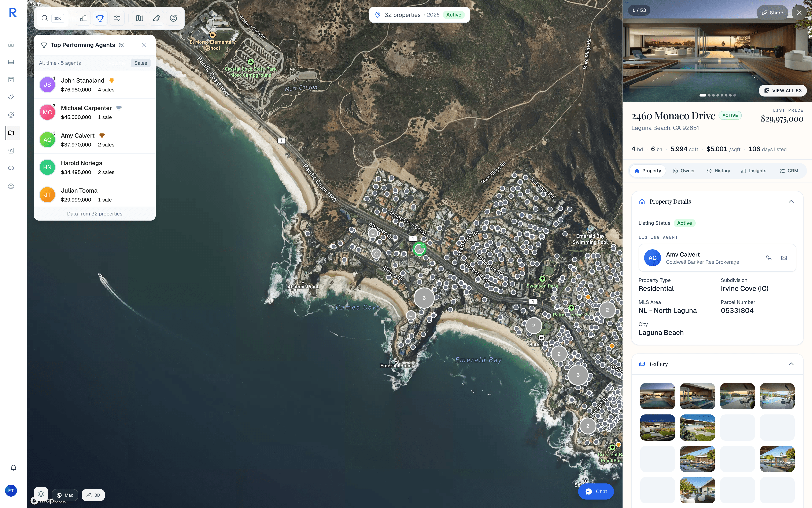Viewport: 812px width, 508px height.
Task: Open the calendar checkmark sidebar icon
Action: point(11,80)
